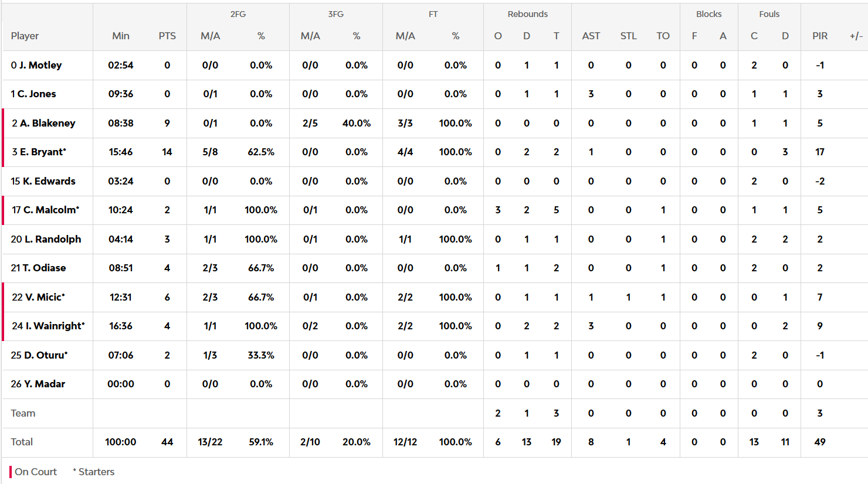
Task: Click K. Edwards player name
Action: [x=49, y=181]
